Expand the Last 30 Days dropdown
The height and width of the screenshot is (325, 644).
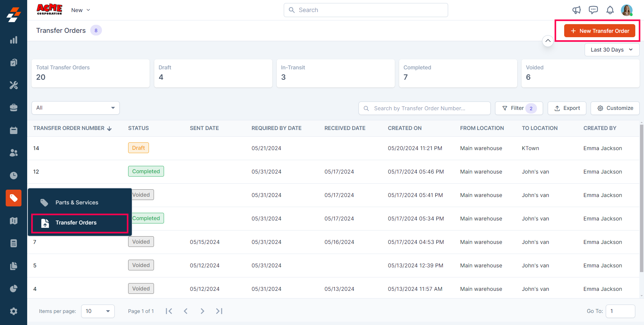pos(612,50)
